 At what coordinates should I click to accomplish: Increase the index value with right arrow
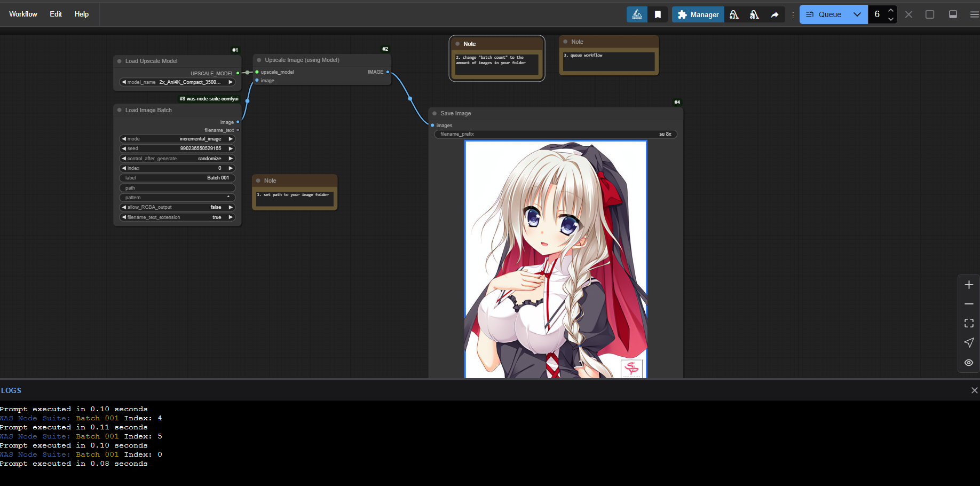pyautogui.click(x=231, y=168)
